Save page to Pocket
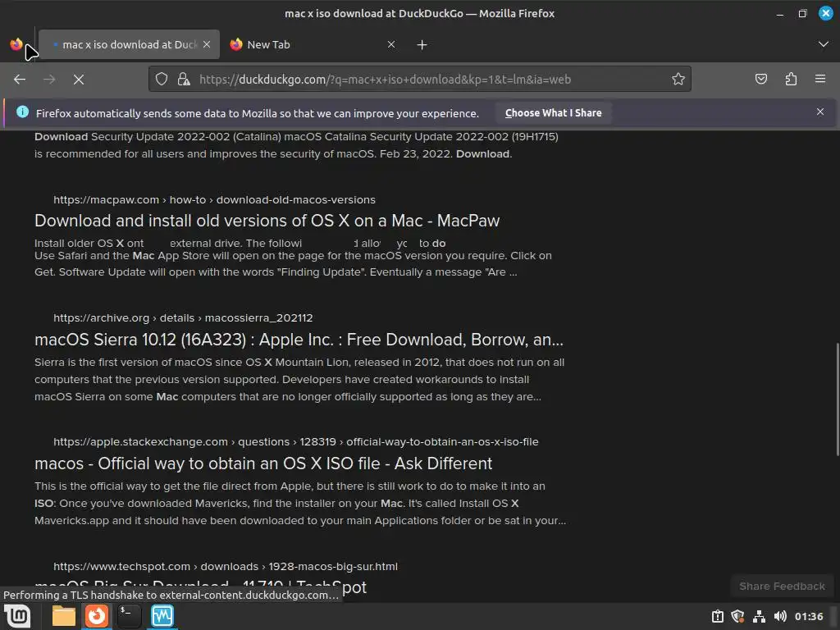The width and height of the screenshot is (840, 630). tap(760, 80)
